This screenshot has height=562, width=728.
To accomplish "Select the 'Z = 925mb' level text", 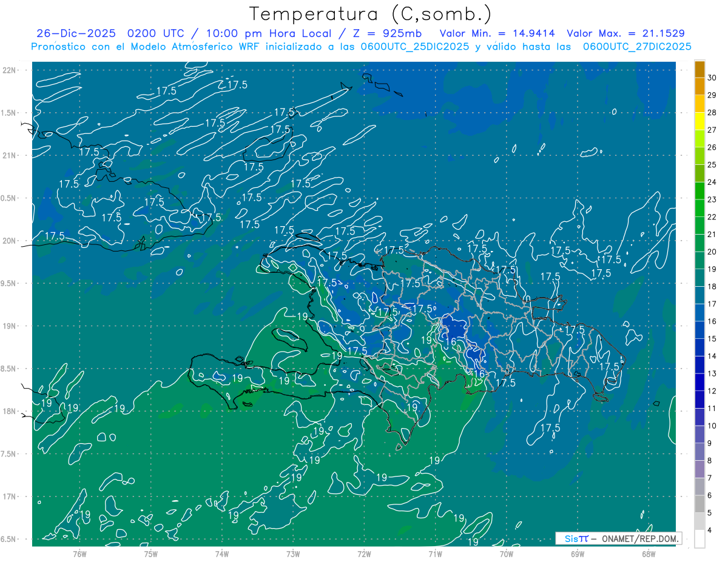I will click(x=387, y=33).
